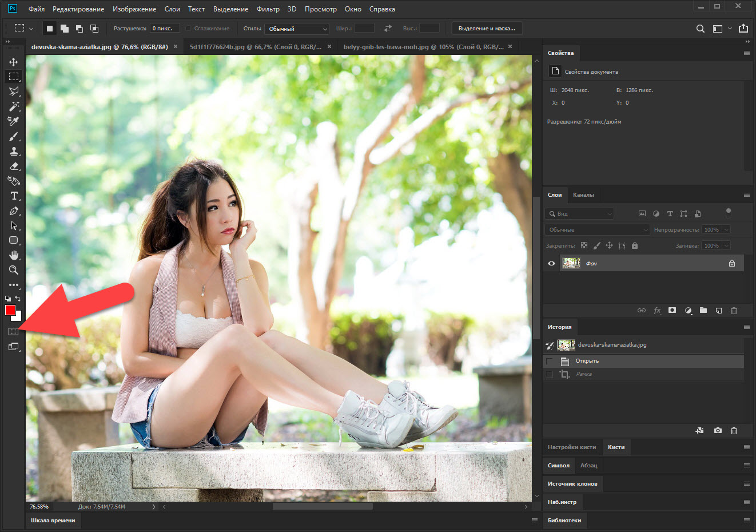Image resolution: width=756 pixels, height=532 pixels.
Task: Select the Eyedropper tool
Action: point(14,121)
